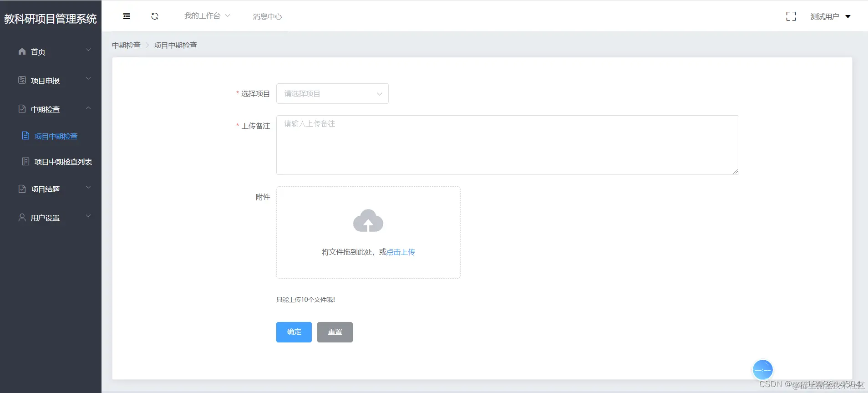Expand the 项目申报 menu chevron
This screenshot has height=393, width=868.
click(88, 78)
